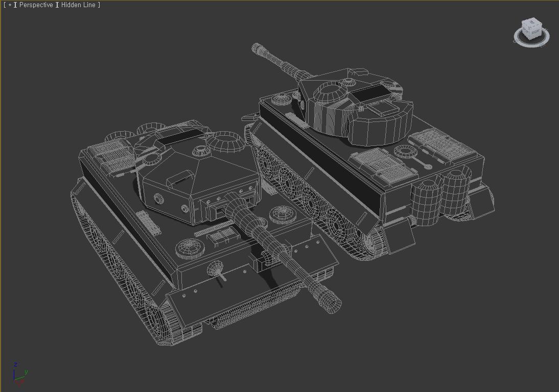The image size is (559, 392).
Task: Click the top face of the ViewCube
Action: point(531,23)
